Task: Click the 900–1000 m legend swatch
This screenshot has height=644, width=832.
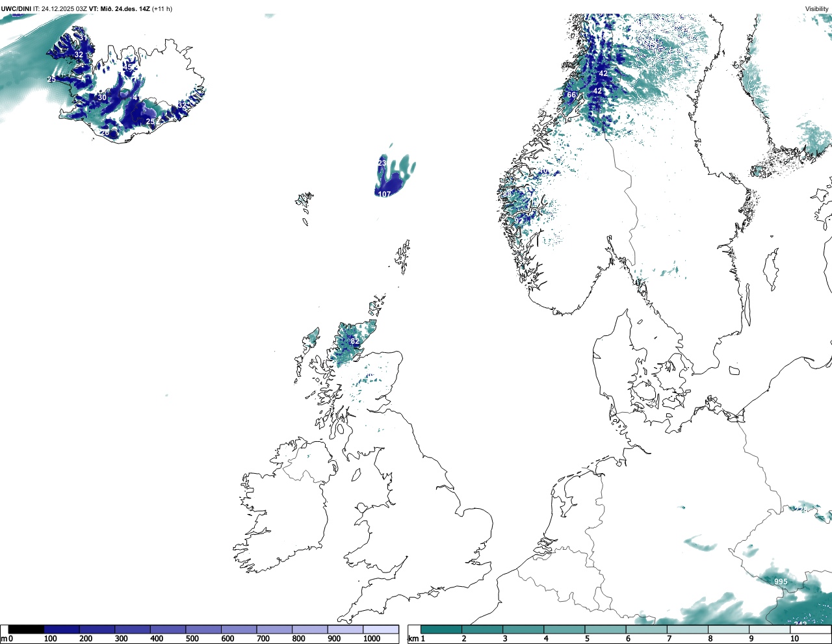Action: [x=345, y=629]
